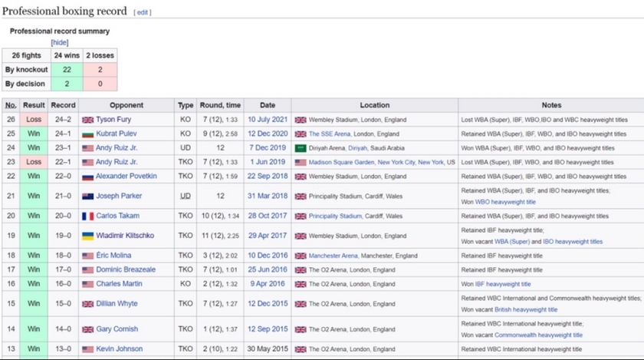Image resolution: width=644 pixels, height=360 pixels.
Task: Open the Charles Martin link
Action: (119, 283)
